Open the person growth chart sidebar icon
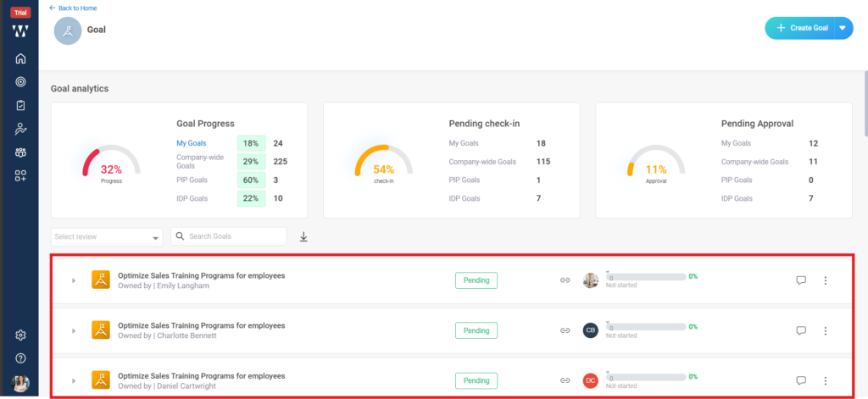Viewport: 868px width, 399px height. (20, 129)
